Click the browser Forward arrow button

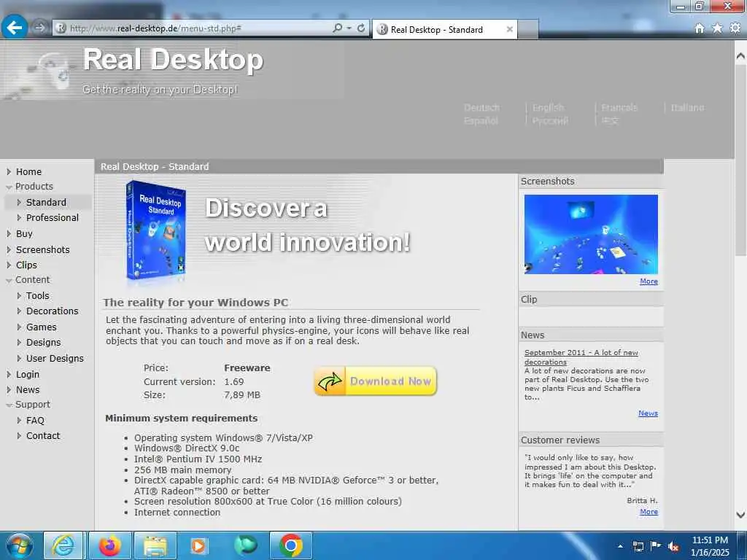pyautogui.click(x=40, y=28)
